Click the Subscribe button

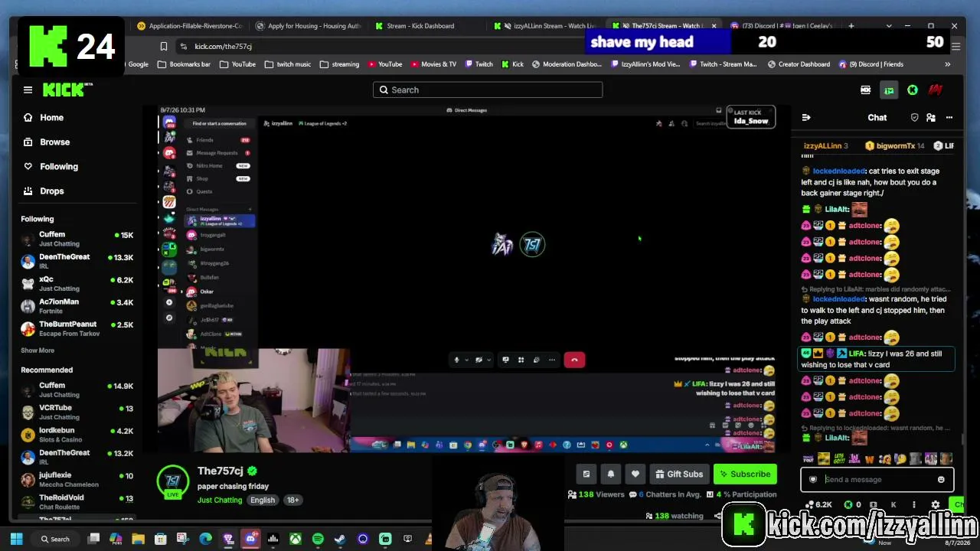(745, 474)
